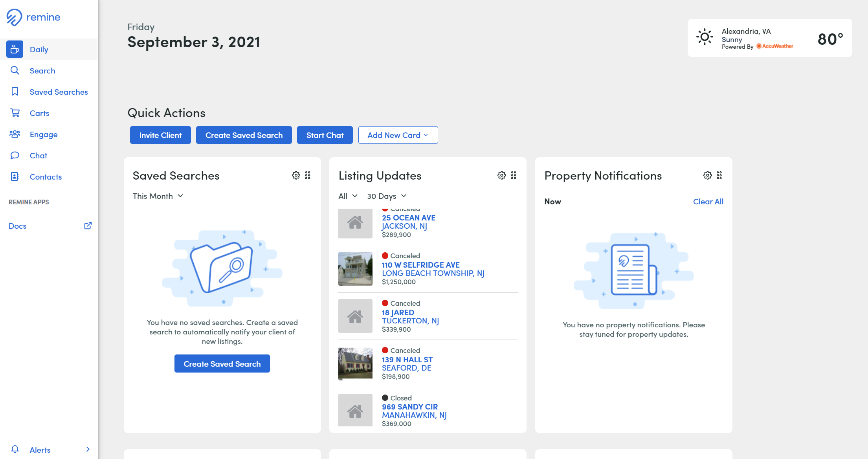
Task: Click the Carts shopping cart icon
Action: click(15, 113)
